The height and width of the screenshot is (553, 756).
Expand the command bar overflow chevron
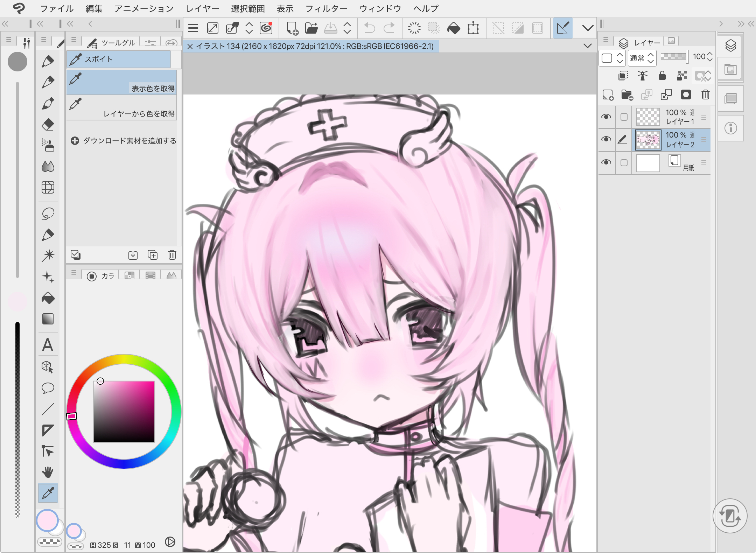[x=588, y=28]
